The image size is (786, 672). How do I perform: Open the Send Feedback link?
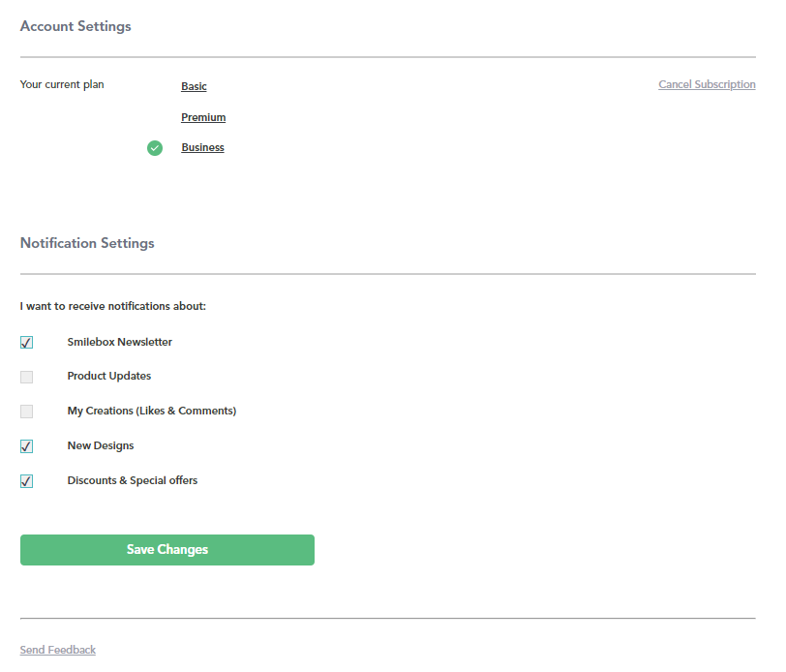point(58,650)
